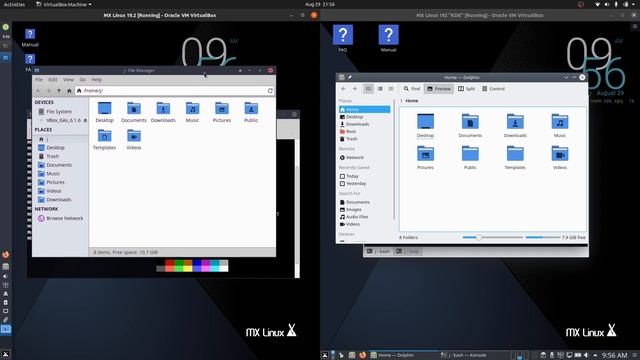
Task: Click the free space bar in Dolphin status bar
Action: (543, 237)
